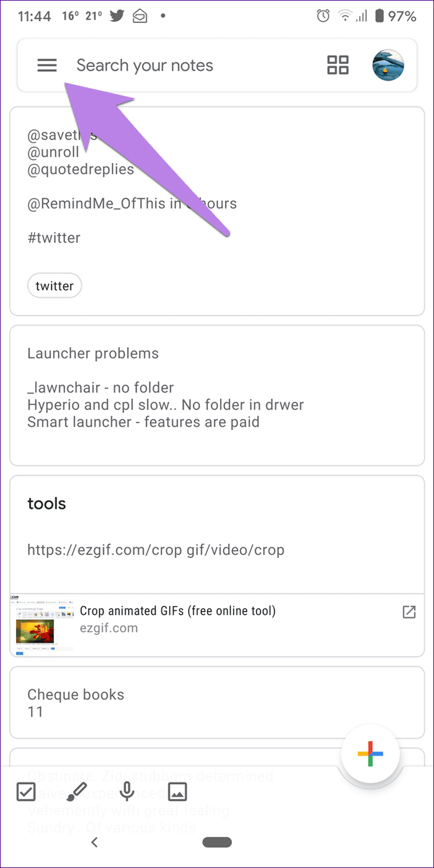Switch notes to grid view layout

pos(337,65)
